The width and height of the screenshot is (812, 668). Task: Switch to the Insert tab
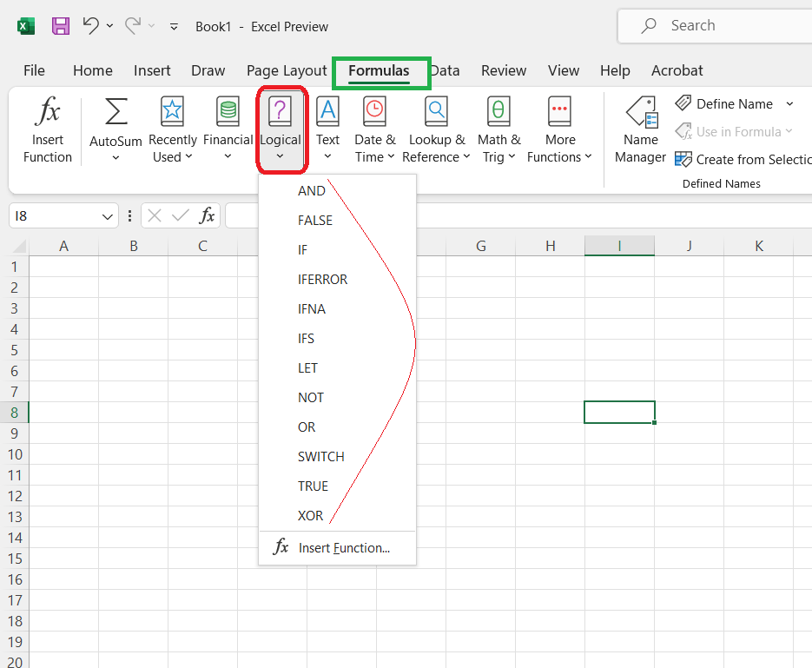click(x=152, y=70)
